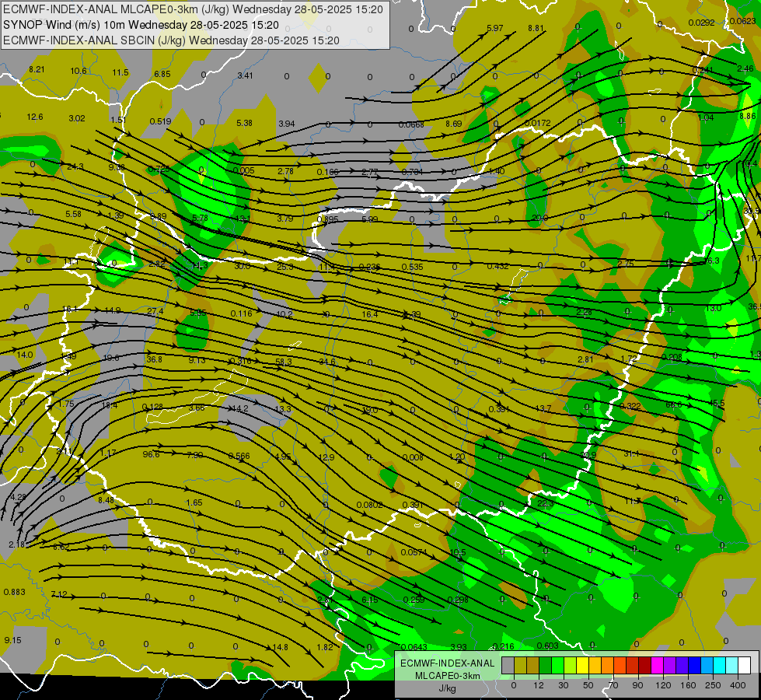Pick the orange-red legend swatch
This screenshot has height=700, width=761.
620,665
